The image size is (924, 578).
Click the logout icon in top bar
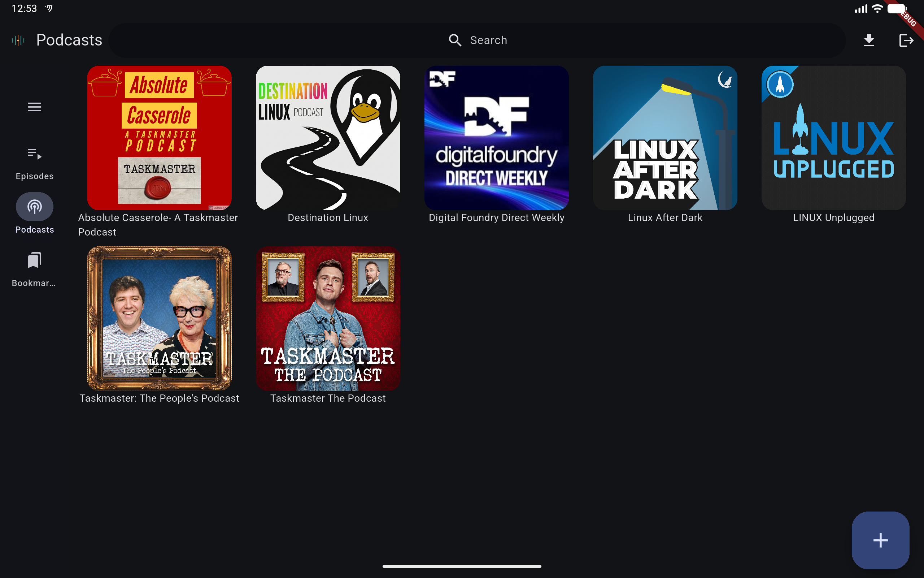(x=906, y=40)
